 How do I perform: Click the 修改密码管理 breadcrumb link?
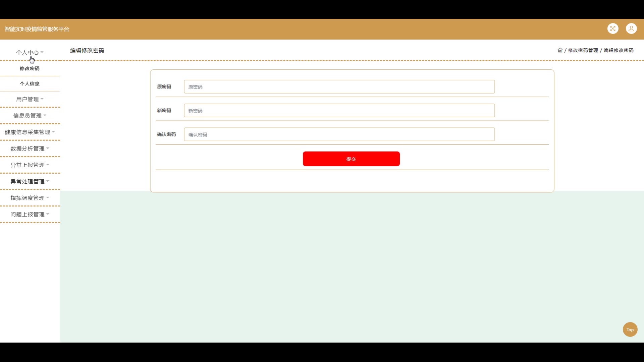tap(583, 50)
